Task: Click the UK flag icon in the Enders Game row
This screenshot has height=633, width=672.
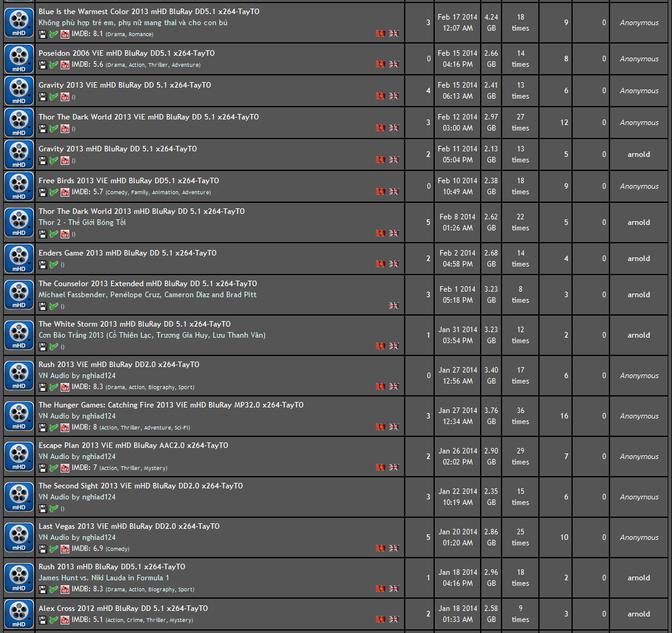Action: [394, 264]
